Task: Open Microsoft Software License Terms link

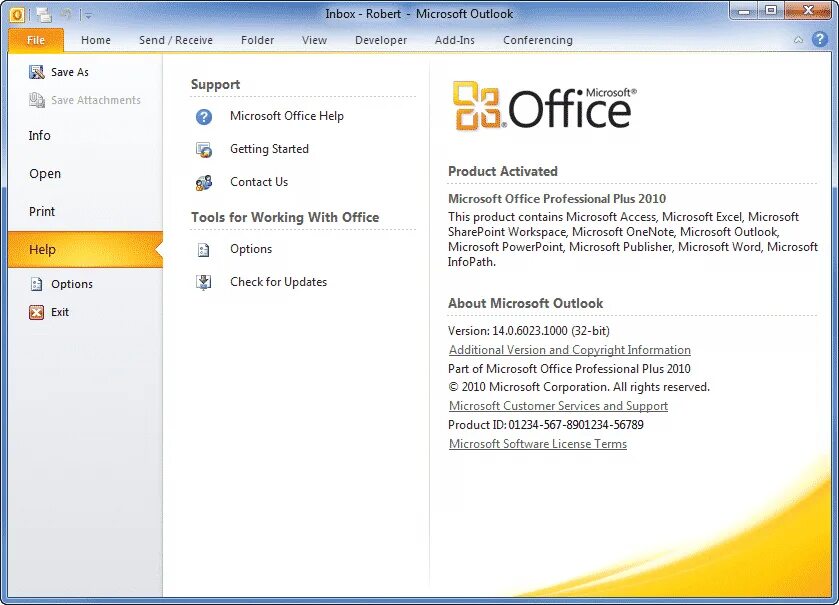Action: point(538,444)
